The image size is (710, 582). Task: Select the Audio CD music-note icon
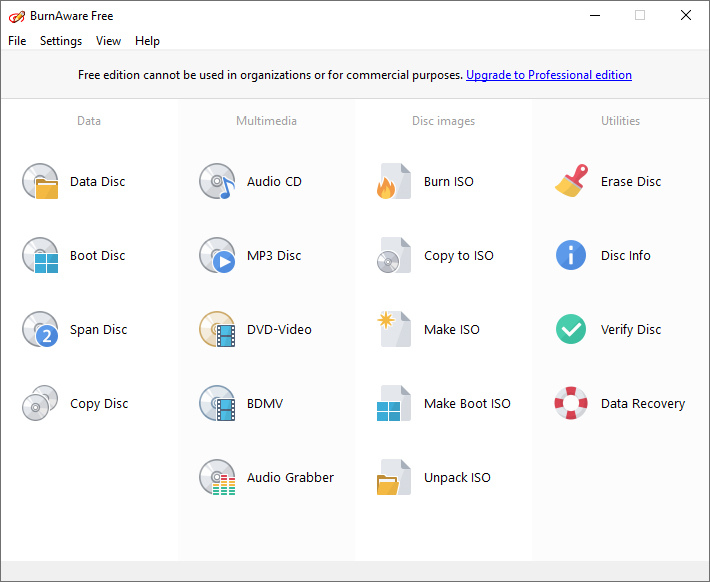pos(217,182)
